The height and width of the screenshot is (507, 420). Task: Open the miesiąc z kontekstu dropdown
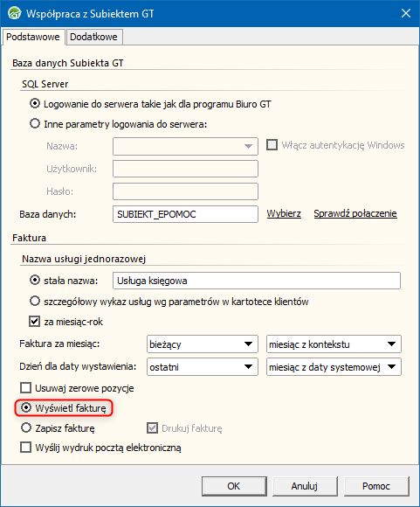(334, 344)
